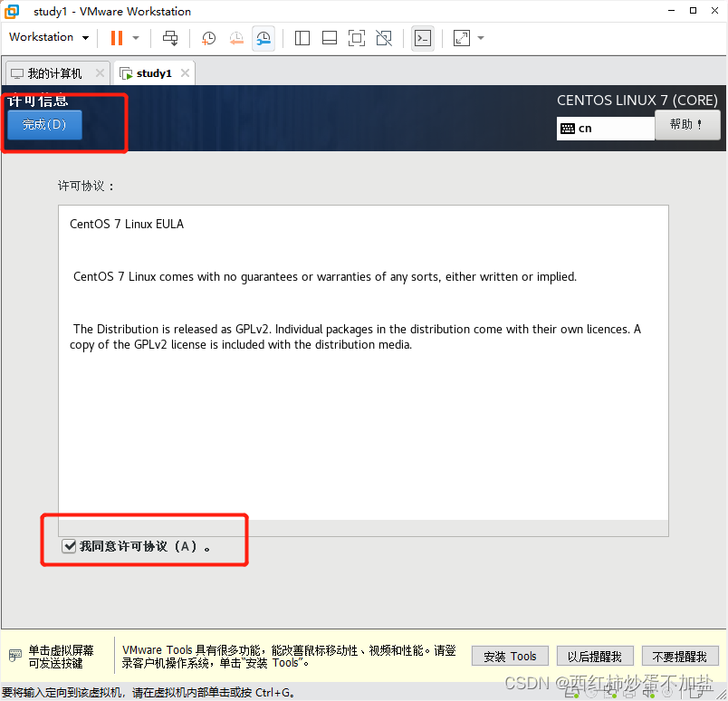Close the 我的计算机 tab

point(100,73)
